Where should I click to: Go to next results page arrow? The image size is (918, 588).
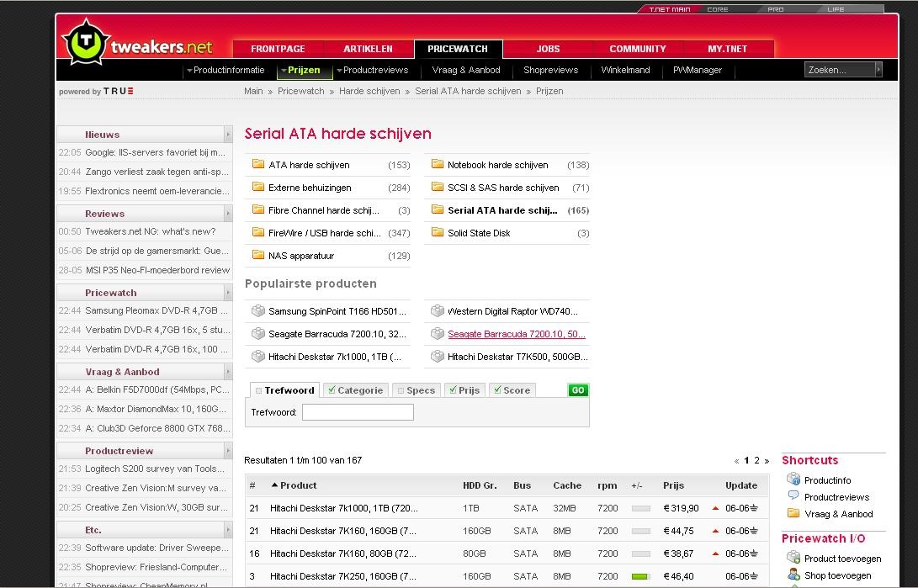[767, 461]
